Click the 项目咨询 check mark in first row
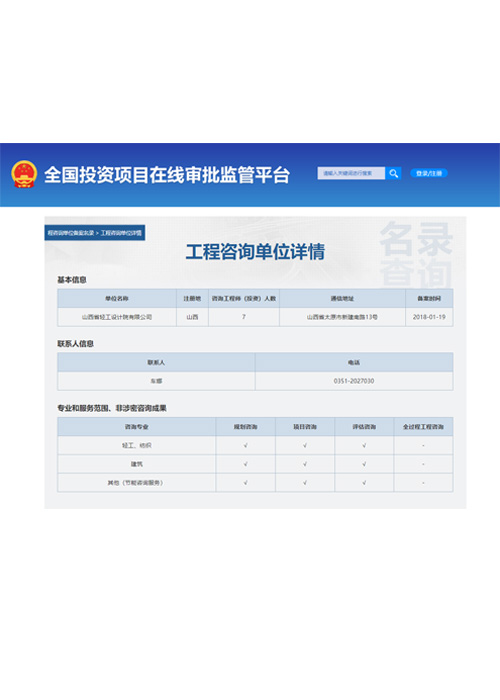 (305, 446)
